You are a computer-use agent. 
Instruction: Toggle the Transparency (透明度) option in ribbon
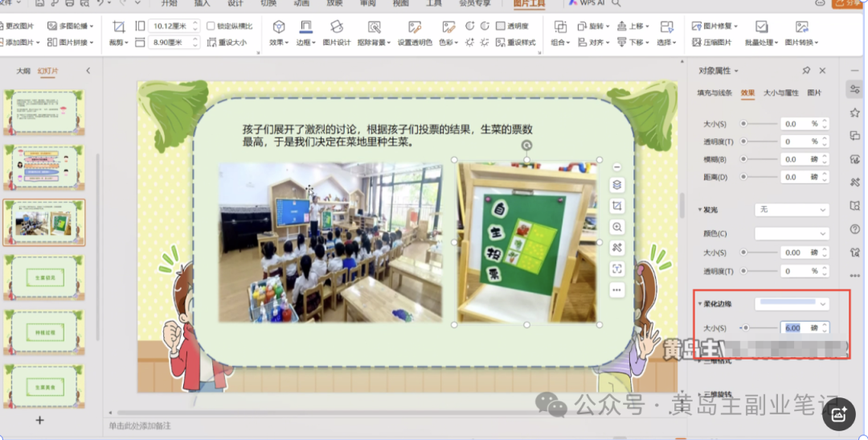(501, 26)
